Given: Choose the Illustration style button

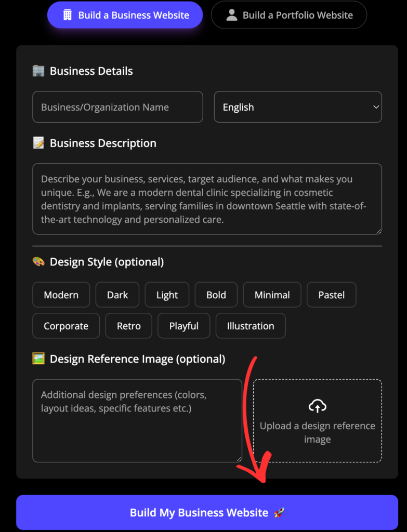Looking at the screenshot, I should click(x=250, y=326).
